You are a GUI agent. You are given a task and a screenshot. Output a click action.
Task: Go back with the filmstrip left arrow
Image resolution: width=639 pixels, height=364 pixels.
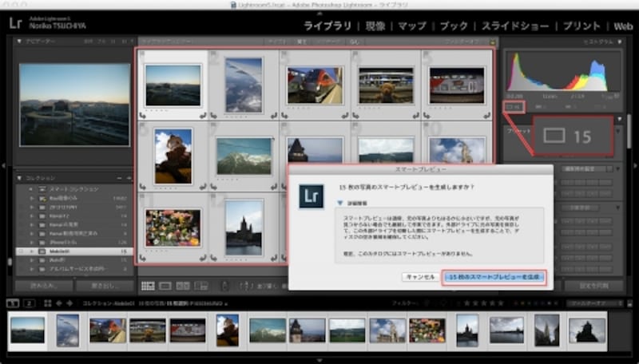58,303
